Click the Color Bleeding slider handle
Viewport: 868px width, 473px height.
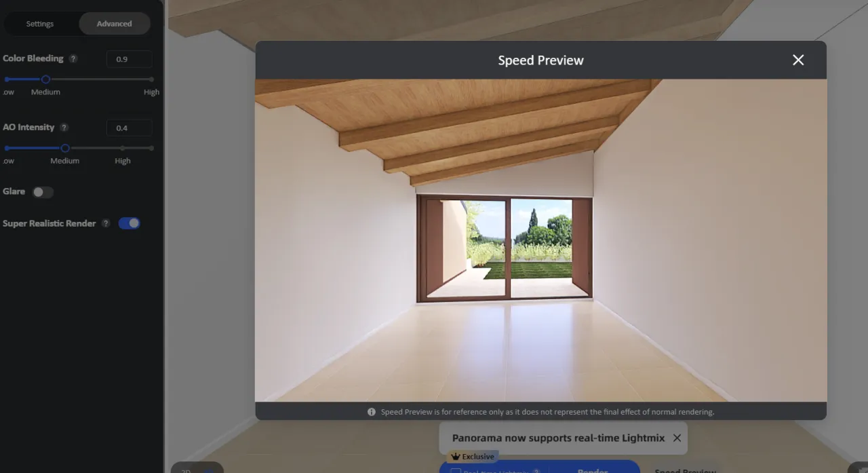(x=45, y=79)
